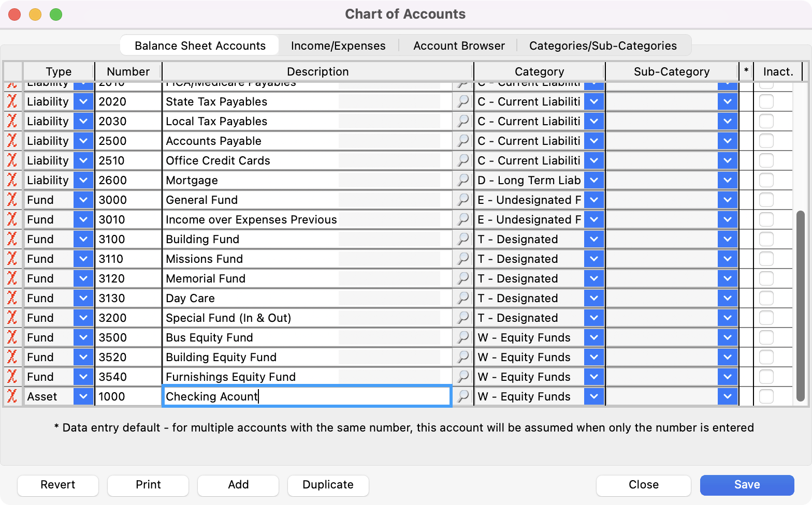Click the red X beside General Fund

(x=12, y=200)
